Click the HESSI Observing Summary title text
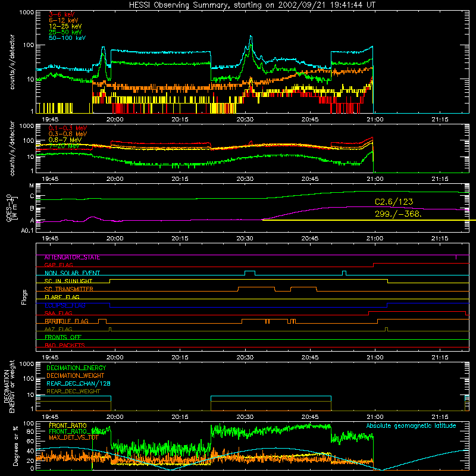476x476 pixels. pyautogui.click(x=252, y=5)
